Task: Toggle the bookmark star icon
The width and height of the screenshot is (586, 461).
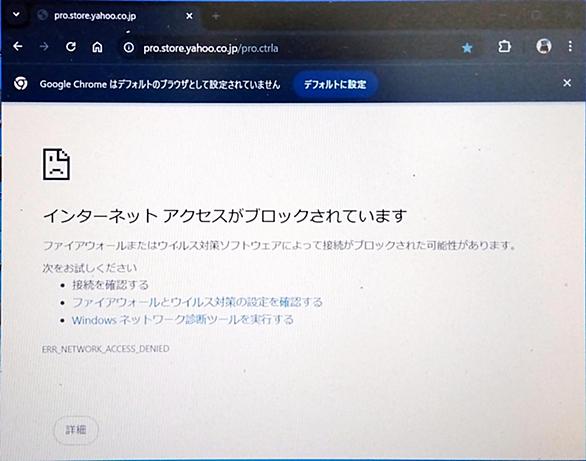Action: coord(467,47)
